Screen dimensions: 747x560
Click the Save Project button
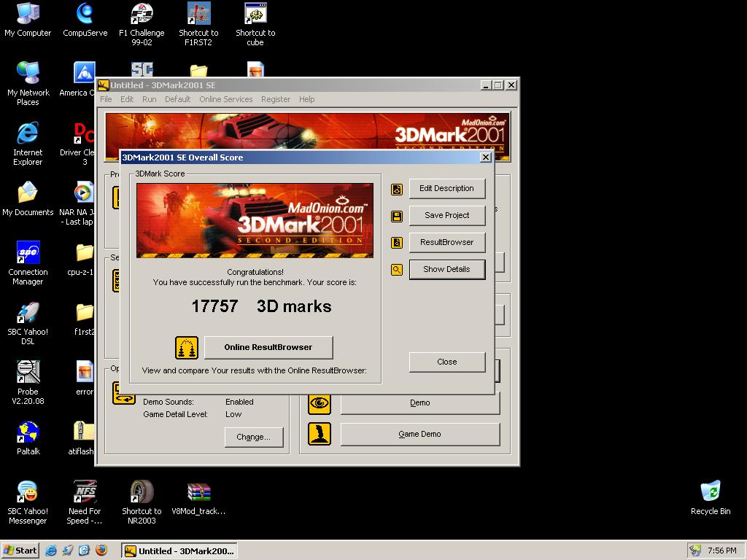tap(446, 215)
